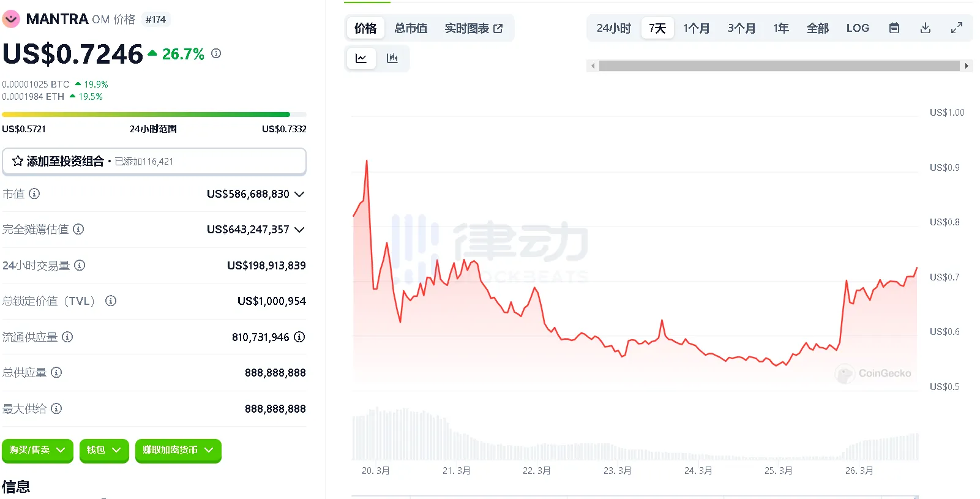Screen dimensions: 980x499
Task: Select the 1个月 time range
Action: point(696,28)
